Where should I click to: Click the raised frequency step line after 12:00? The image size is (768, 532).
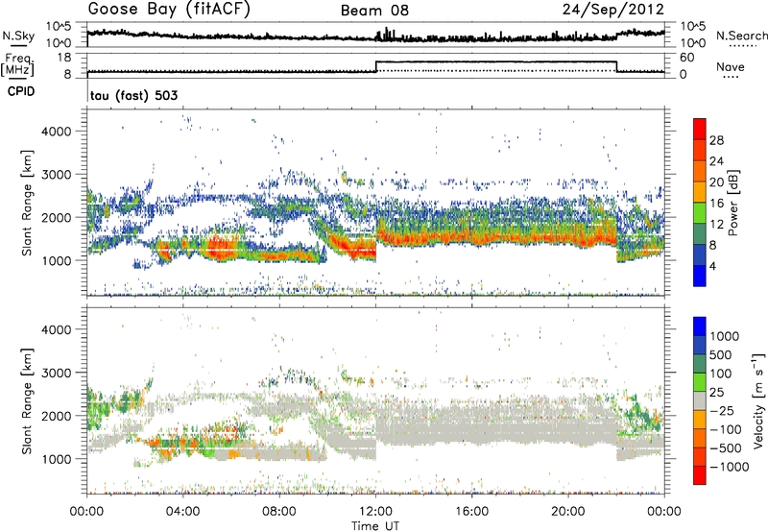coord(496,61)
